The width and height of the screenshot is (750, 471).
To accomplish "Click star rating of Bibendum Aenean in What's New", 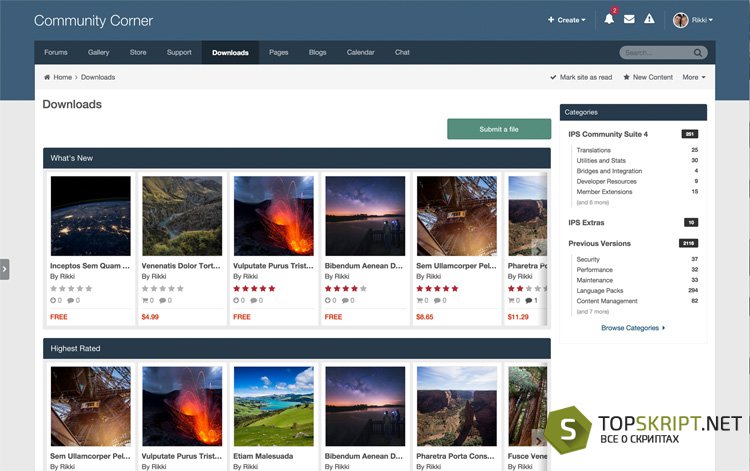I will (346, 288).
